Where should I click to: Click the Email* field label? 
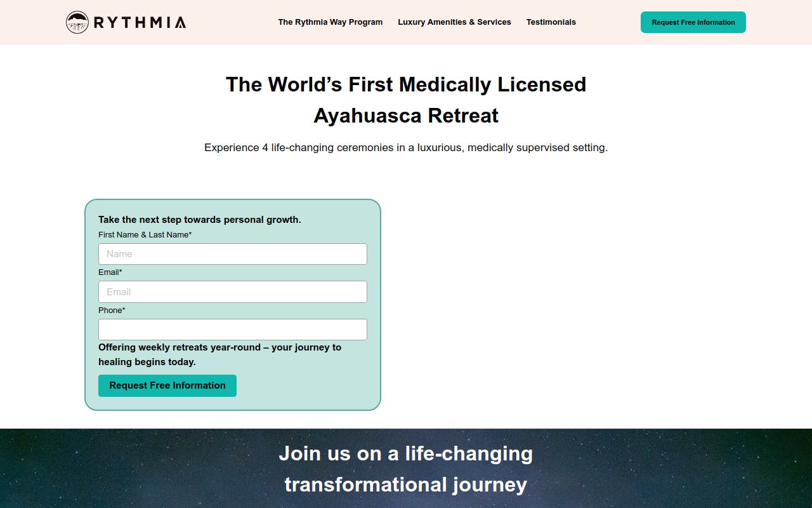pyautogui.click(x=110, y=272)
